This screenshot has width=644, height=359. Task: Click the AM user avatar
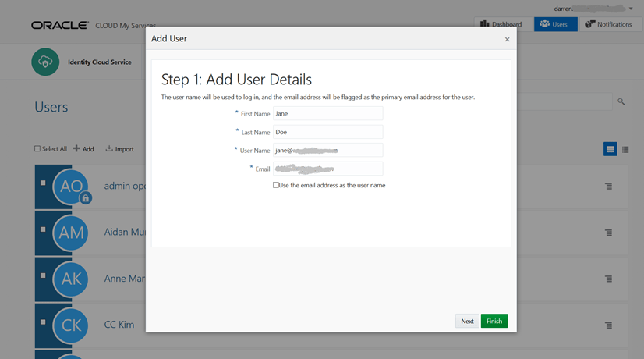point(72,233)
